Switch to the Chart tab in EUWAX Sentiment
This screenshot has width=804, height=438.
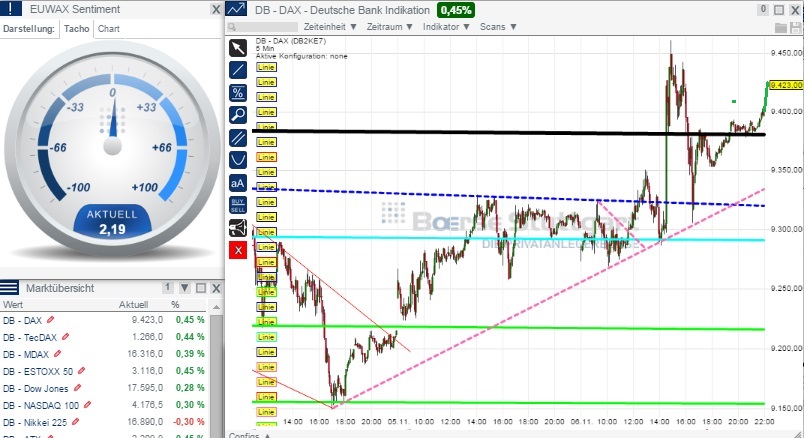coord(109,29)
